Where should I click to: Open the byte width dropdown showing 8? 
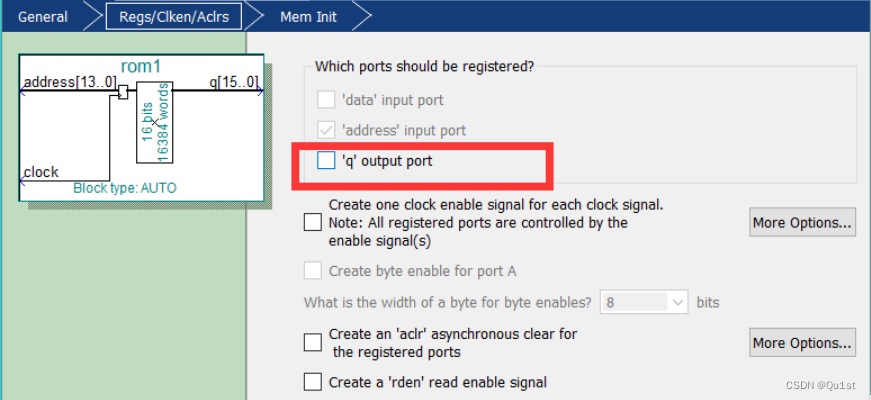tap(645, 301)
